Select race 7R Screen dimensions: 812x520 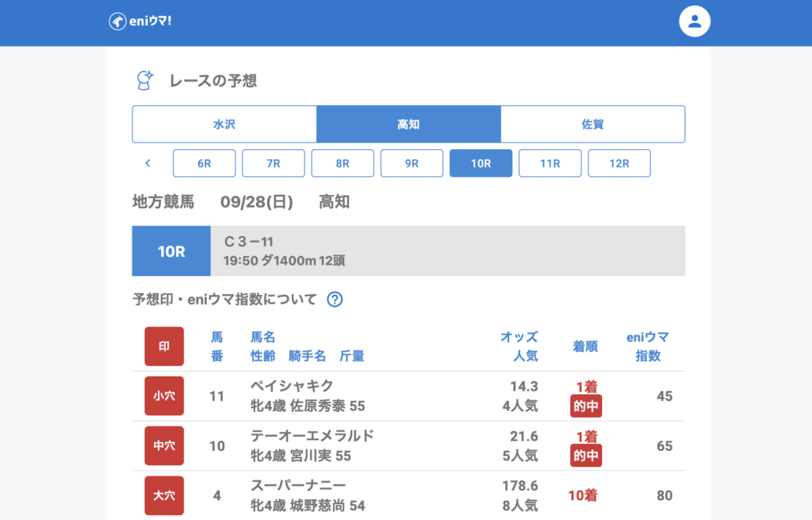[x=274, y=163]
